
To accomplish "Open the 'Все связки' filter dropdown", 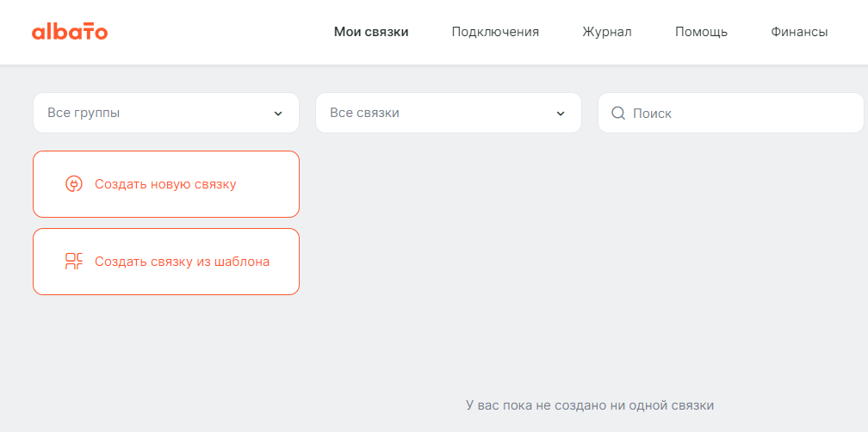I will point(448,113).
